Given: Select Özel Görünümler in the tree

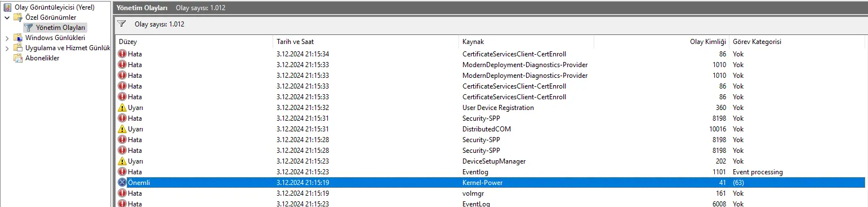Looking at the screenshot, I should click(51, 17).
